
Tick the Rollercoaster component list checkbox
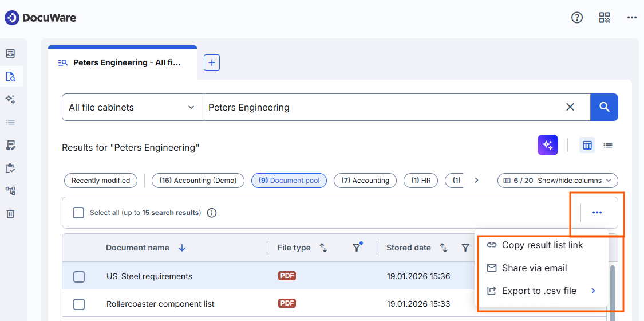[x=79, y=304]
